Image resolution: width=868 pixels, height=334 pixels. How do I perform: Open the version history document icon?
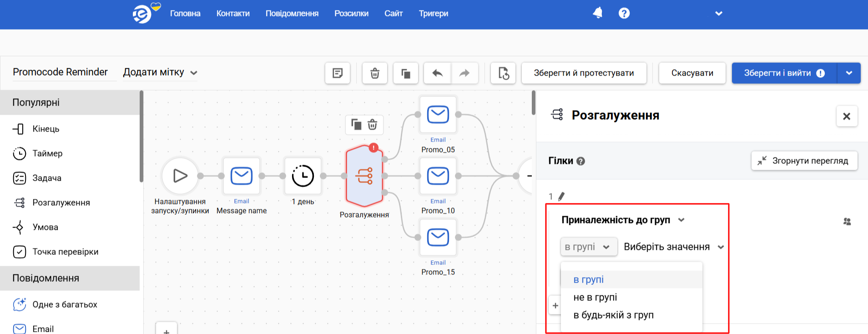(503, 73)
